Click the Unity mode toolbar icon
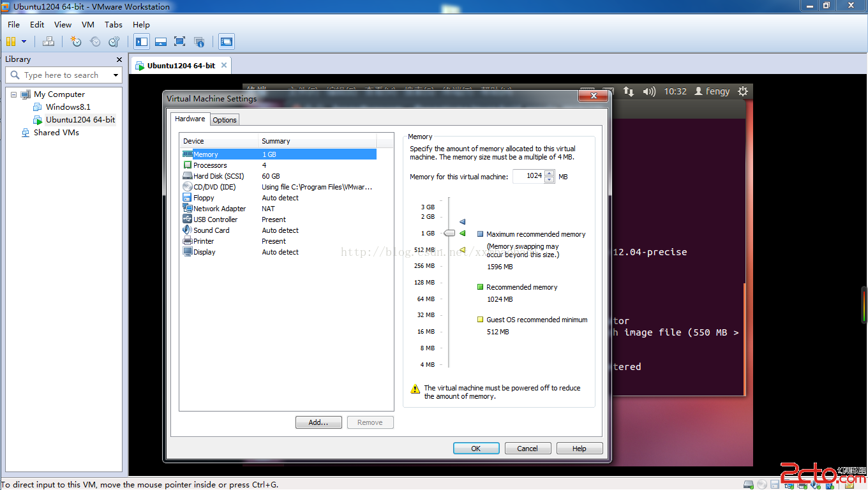Screen dimensions: 868x490 tap(199, 41)
